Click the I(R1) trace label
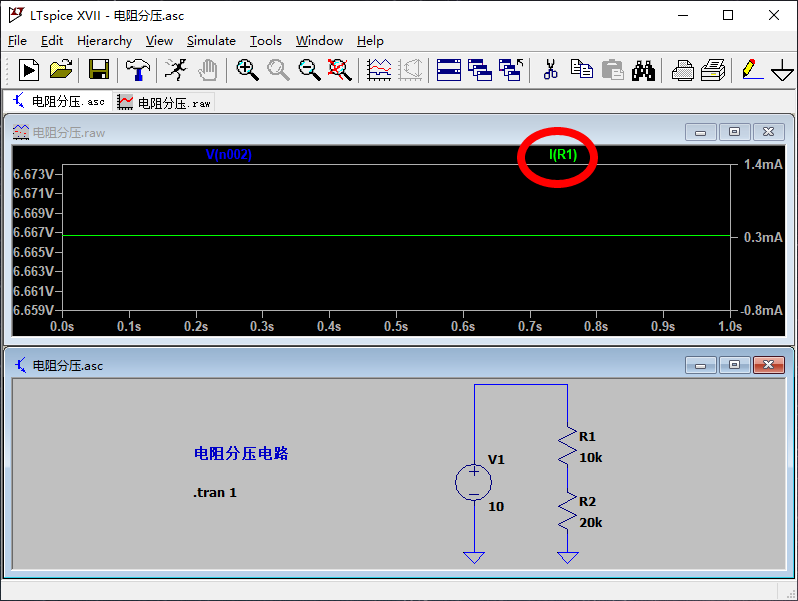The width and height of the screenshot is (798, 601). pyautogui.click(x=563, y=155)
